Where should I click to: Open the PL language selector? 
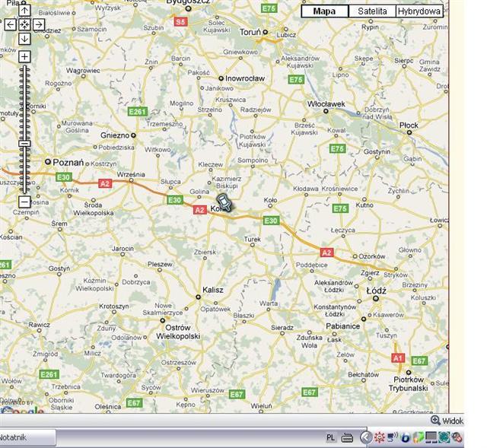[331, 438]
